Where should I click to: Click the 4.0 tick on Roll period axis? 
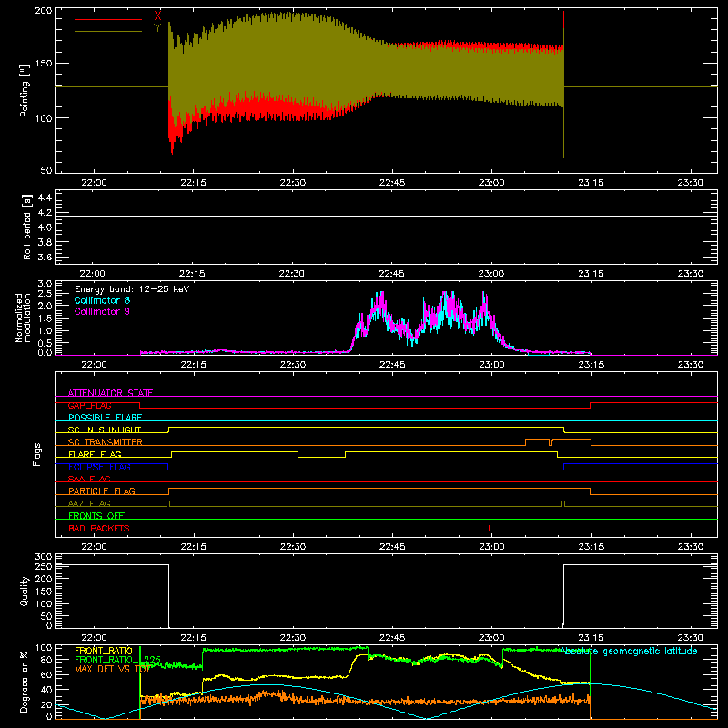(x=45, y=227)
